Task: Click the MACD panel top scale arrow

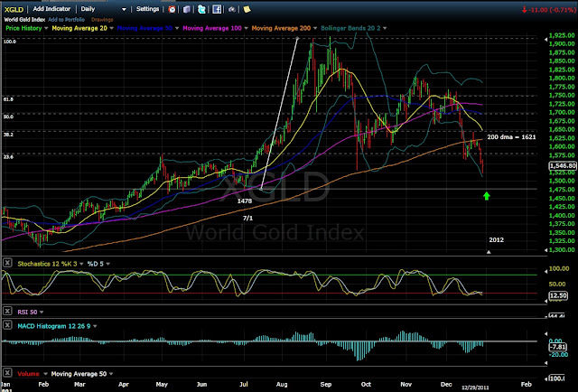Action: (545, 334)
